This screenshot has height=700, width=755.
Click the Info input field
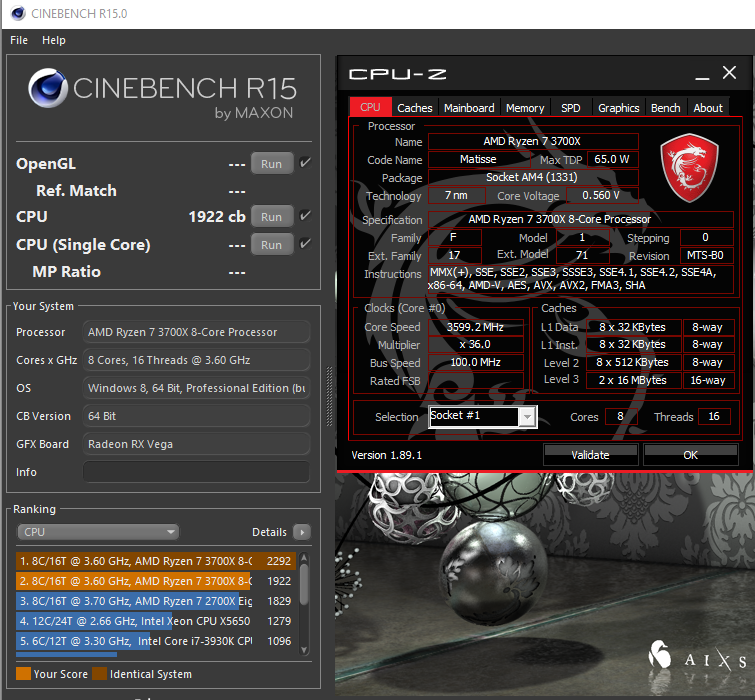click(x=196, y=472)
